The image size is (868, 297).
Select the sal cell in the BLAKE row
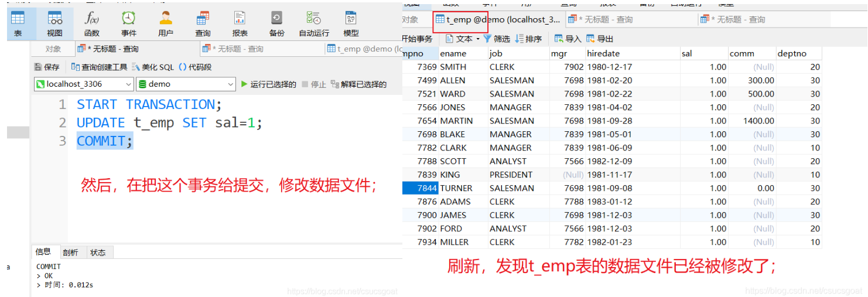tap(703, 134)
